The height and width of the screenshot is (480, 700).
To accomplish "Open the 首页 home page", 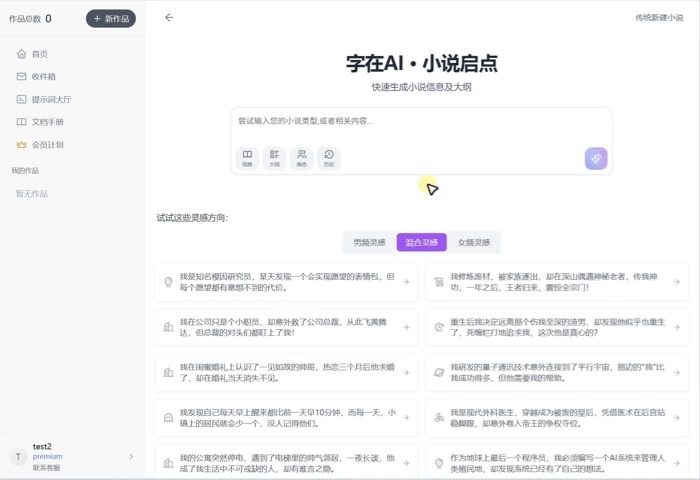I will pyautogui.click(x=32, y=54).
